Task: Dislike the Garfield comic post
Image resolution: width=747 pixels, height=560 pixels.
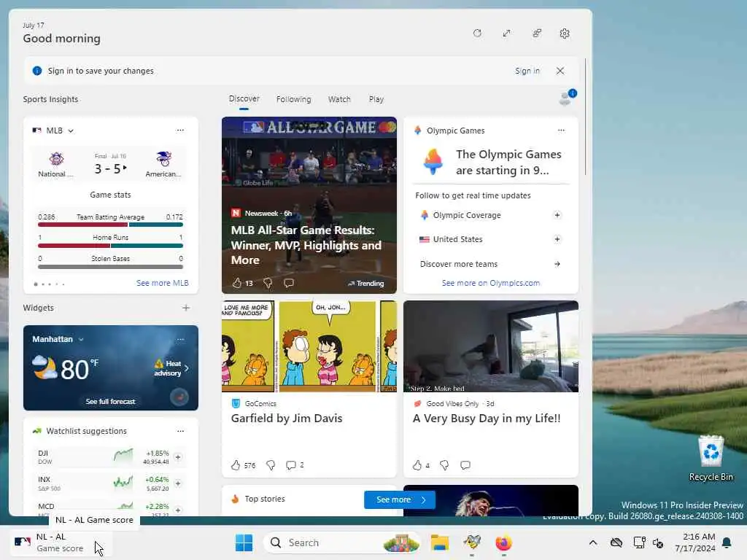Action: [x=270, y=465]
